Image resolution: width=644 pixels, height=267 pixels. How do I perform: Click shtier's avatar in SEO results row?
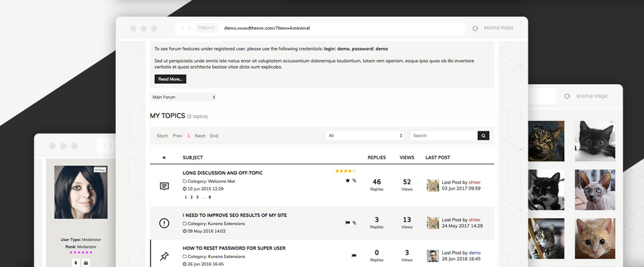point(433,223)
